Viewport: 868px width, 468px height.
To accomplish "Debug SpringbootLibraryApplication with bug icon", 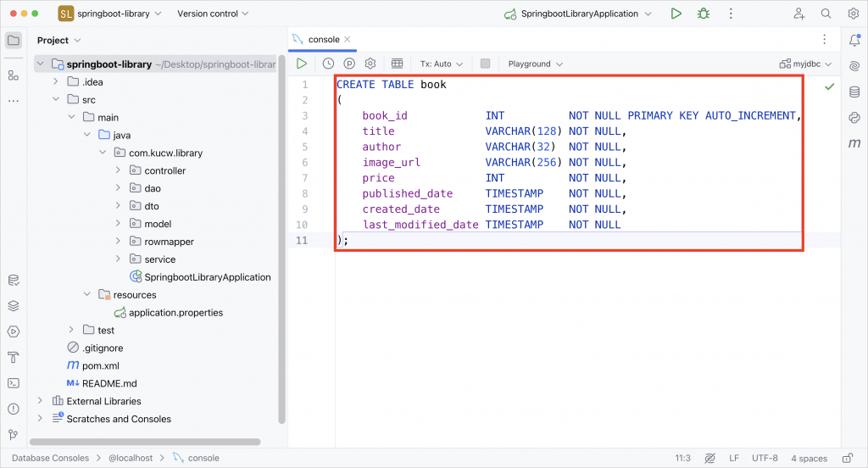I will [x=704, y=14].
